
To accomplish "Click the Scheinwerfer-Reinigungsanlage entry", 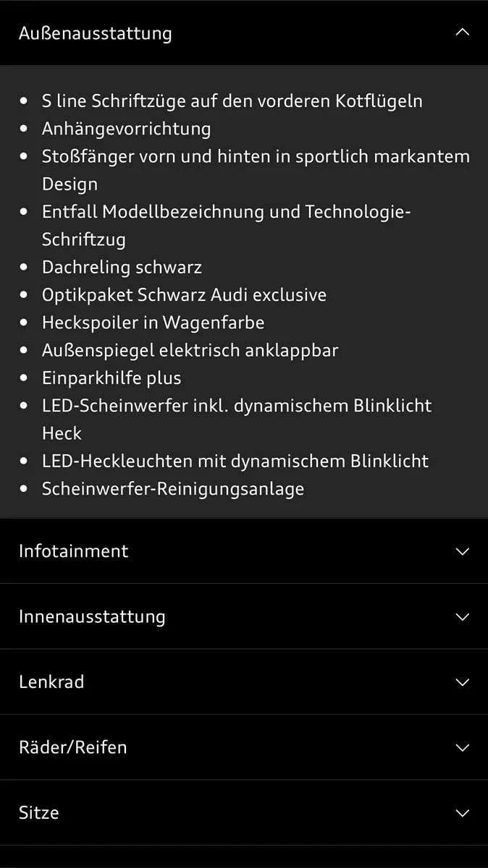I will 173,489.
